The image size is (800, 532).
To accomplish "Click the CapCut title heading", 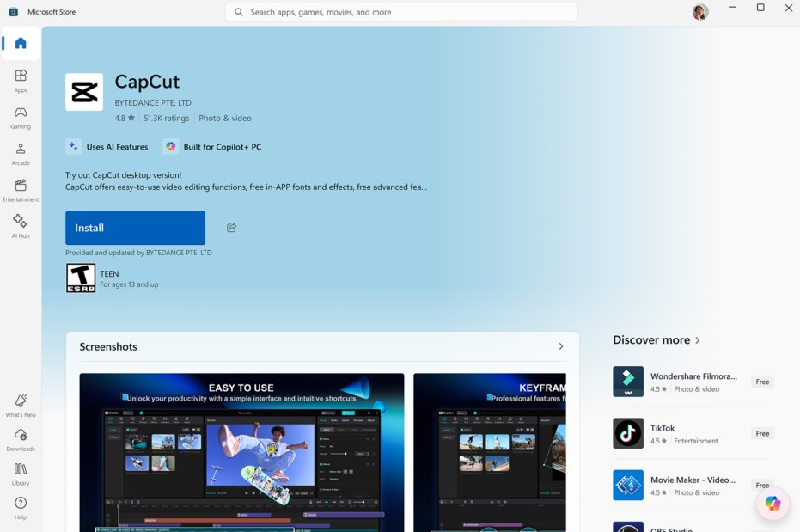I will click(x=147, y=82).
